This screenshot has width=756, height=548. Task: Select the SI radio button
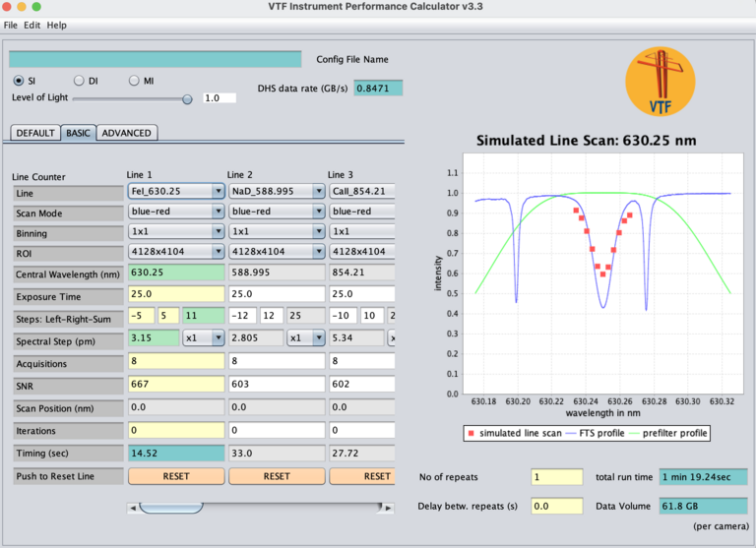19,81
